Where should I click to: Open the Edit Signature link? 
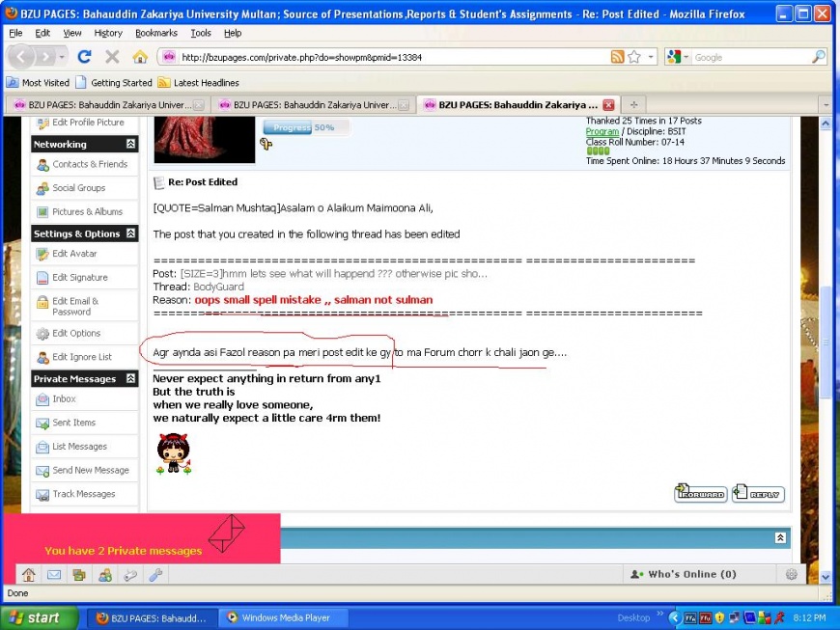(x=79, y=278)
